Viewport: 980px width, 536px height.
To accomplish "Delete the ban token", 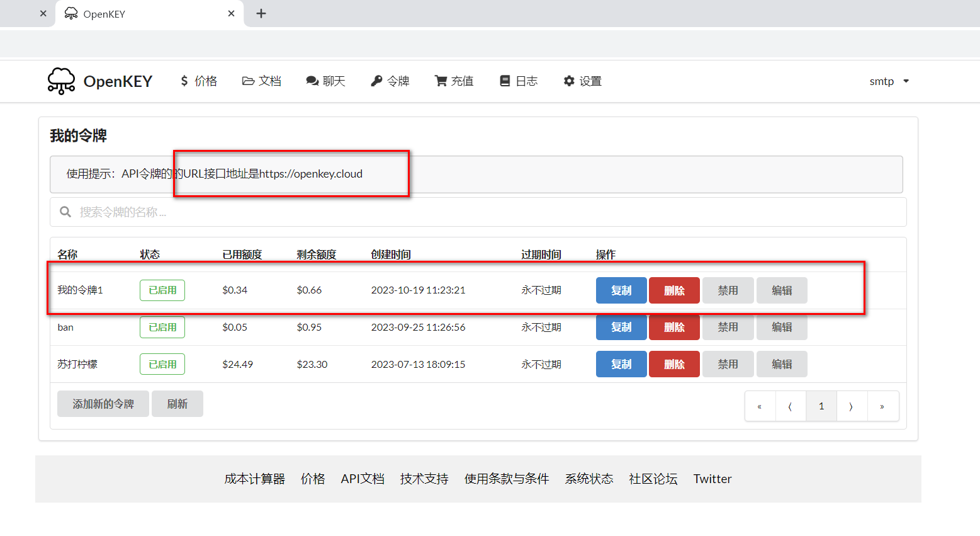I will 674,328.
